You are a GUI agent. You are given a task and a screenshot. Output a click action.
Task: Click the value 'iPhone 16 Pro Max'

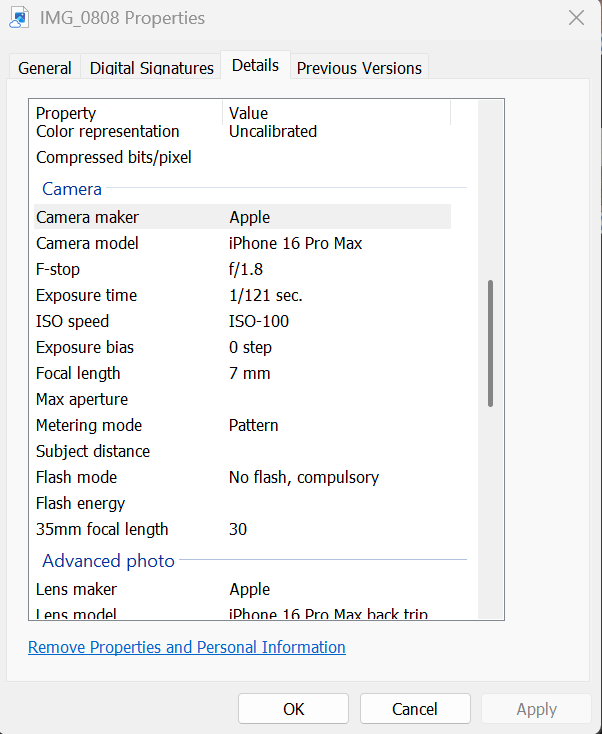point(295,243)
